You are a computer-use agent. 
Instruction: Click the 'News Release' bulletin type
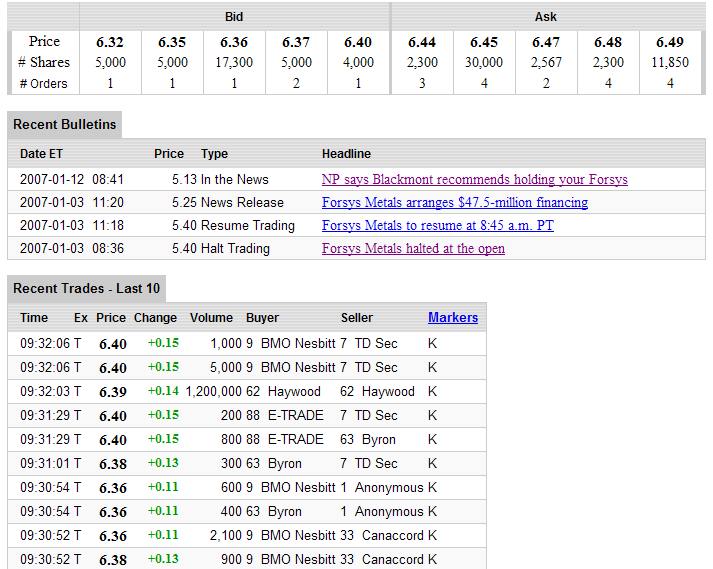tap(242, 202)
